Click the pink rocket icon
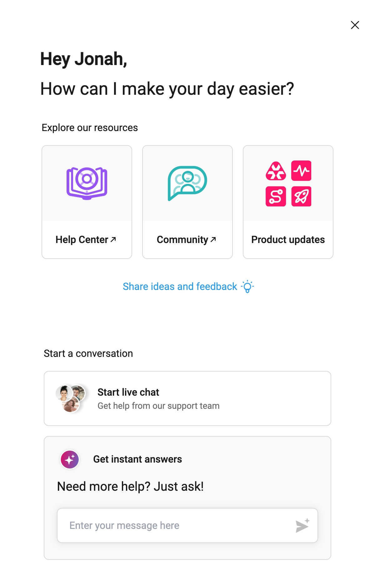 [x=301, y=196]
